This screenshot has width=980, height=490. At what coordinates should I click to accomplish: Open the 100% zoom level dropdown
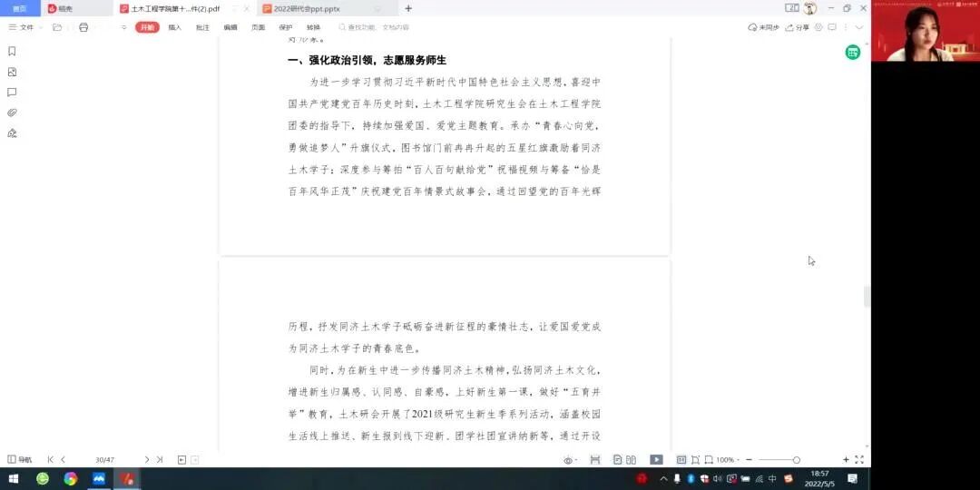coord(728,460)
